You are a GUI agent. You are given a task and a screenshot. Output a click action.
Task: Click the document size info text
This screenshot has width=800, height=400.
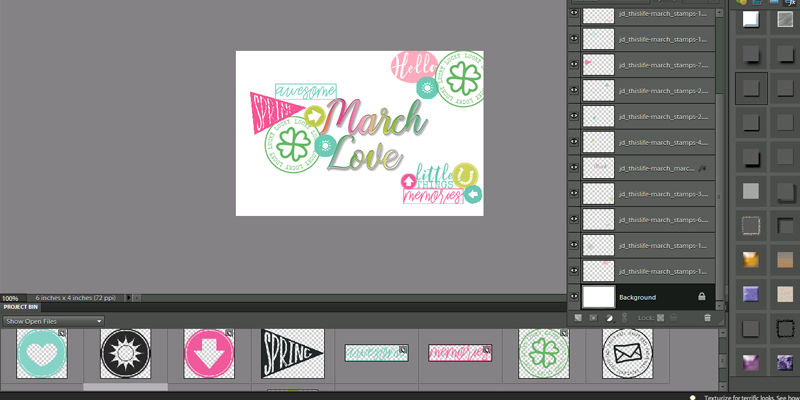coord(76,297)
